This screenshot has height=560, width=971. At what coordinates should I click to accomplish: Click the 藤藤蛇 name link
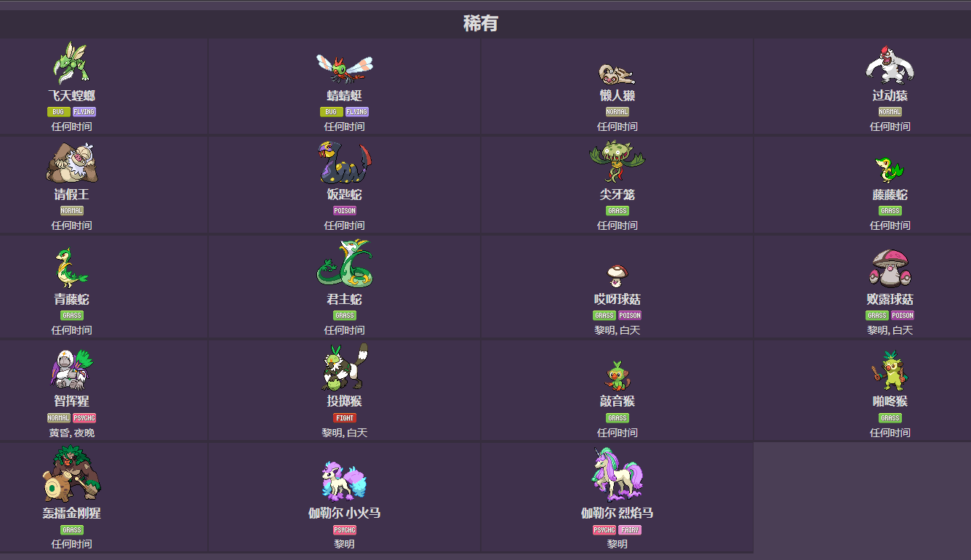[x=890, y=195]
